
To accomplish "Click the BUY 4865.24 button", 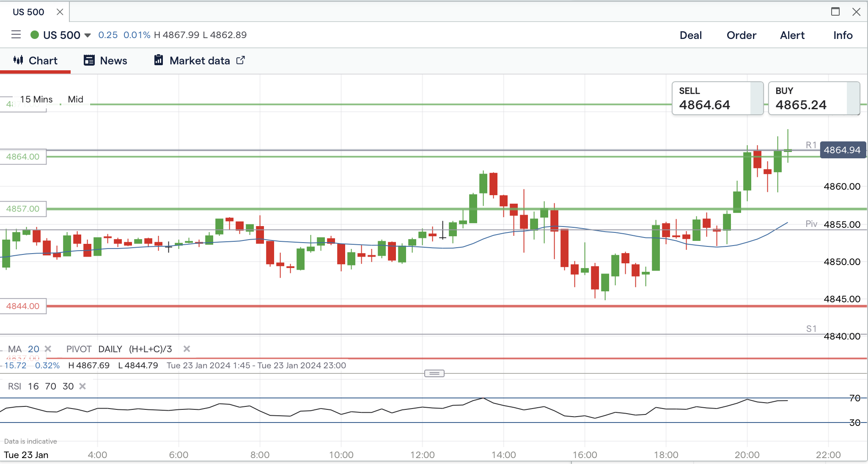I will pos(814,98).
